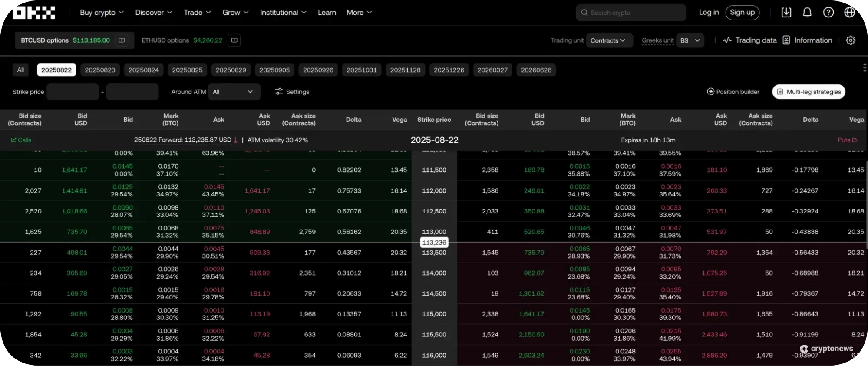The image size is (868, 366).
Task: Select the 20250926 expiry tab
Action: pos(318,70)
